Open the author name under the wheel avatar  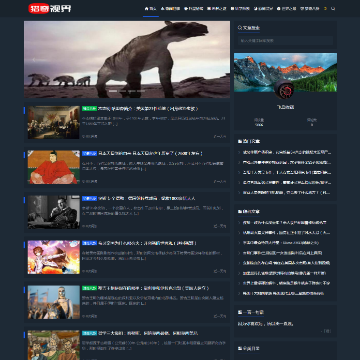coord(285,107)
